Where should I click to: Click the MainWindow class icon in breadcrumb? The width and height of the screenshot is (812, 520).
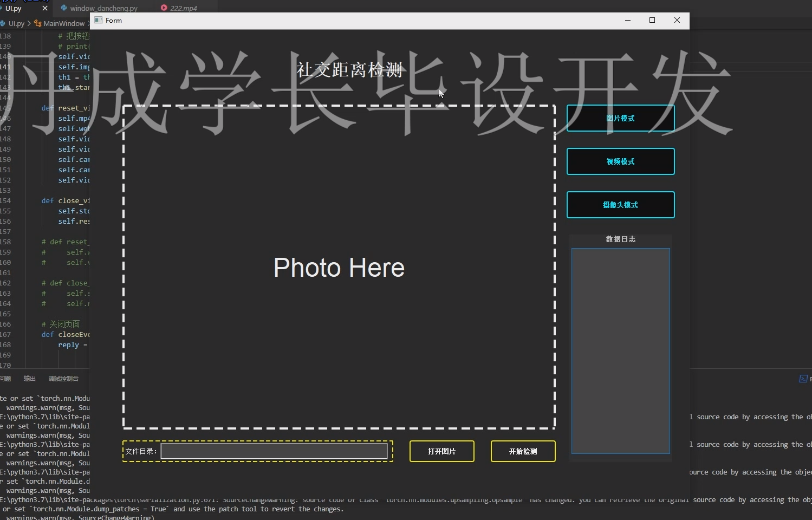point(37,23)
